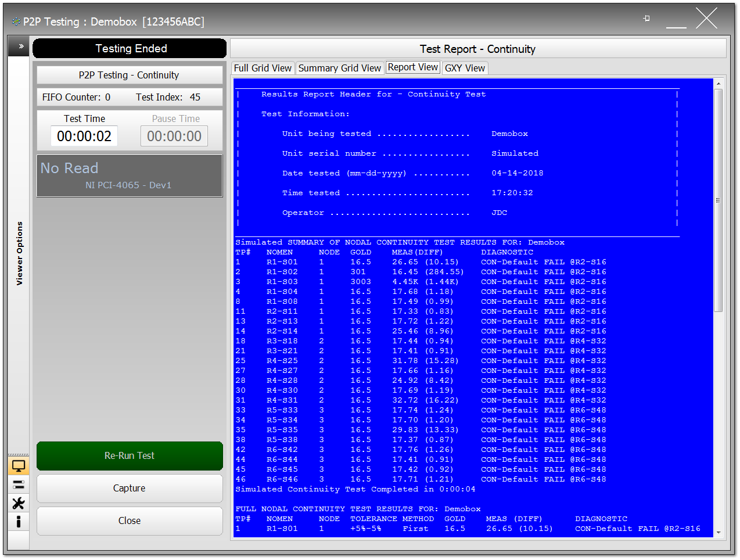This screenshot has width=740, height=560.
Task: Switch to Full Grid View tab
Action: (263, 69)
